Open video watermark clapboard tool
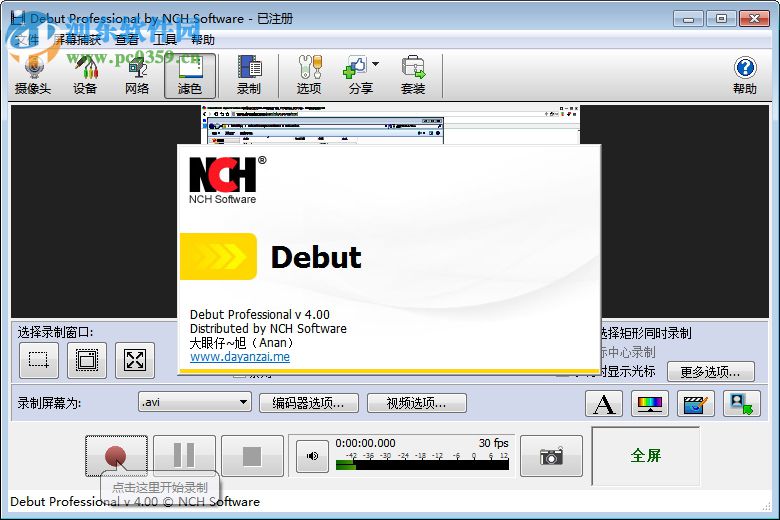Image resolution: width=780 pixels, height=520 pixels. pyautogui.click(x=695, y=403)
